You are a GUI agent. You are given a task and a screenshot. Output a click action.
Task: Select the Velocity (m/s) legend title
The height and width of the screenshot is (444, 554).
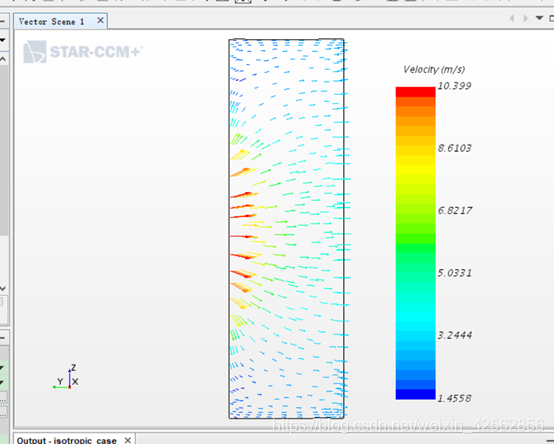(434, 69)
